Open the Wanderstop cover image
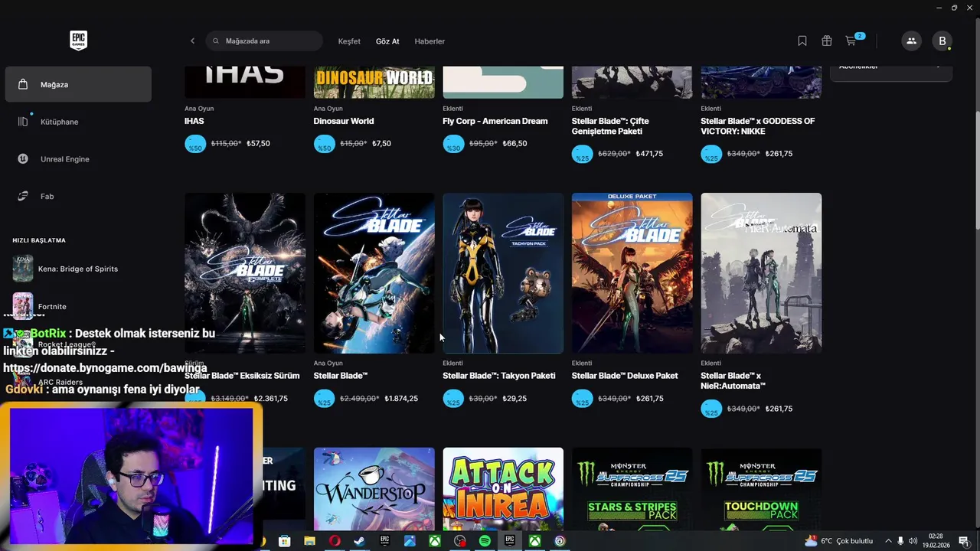This screenshot has height=551, width=980. (374, 490)
